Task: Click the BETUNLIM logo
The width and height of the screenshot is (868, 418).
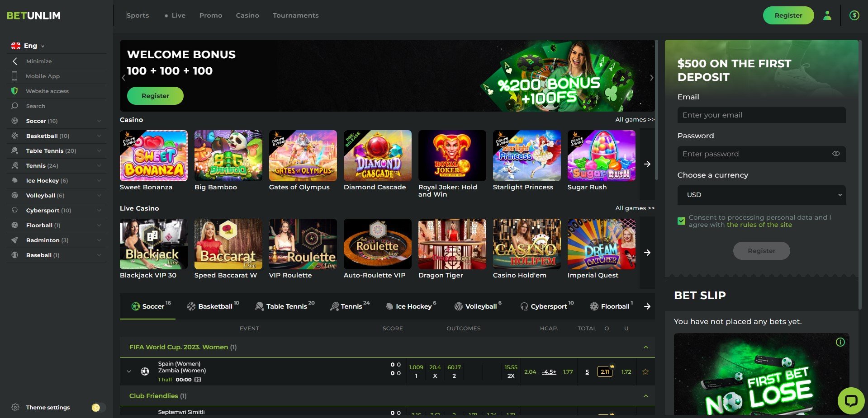Action: pos(33,15)
